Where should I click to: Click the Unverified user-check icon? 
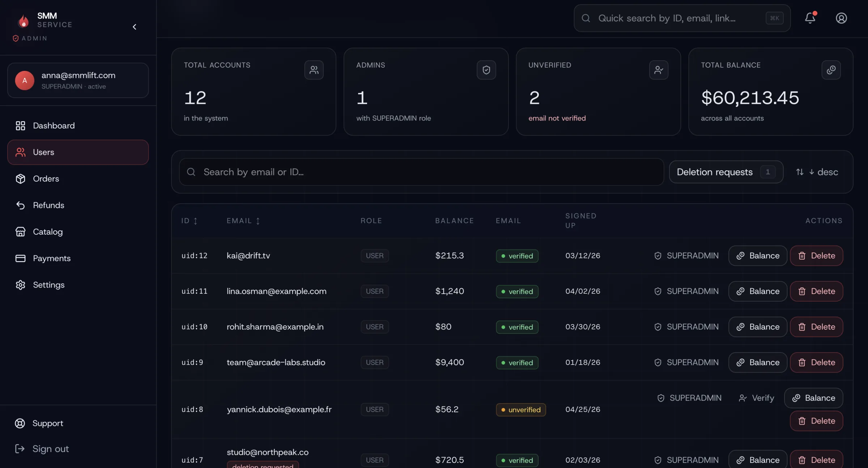(x=659, y=70)
